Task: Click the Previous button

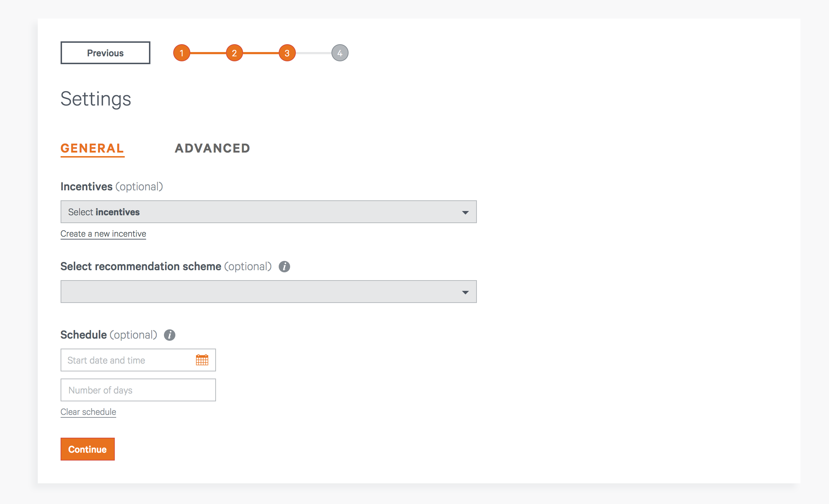Action: (105, 53)
